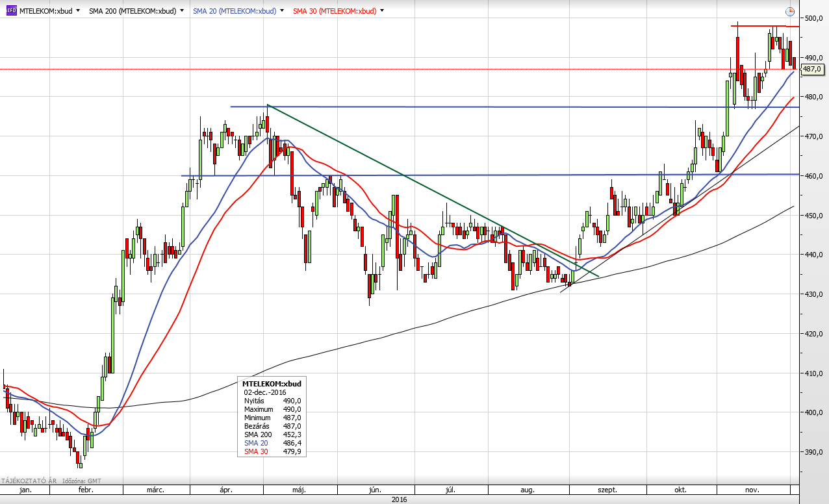The image size is (829, 504).
Task: Click the 400,0 price axis label
Action: tap(814, 412)
